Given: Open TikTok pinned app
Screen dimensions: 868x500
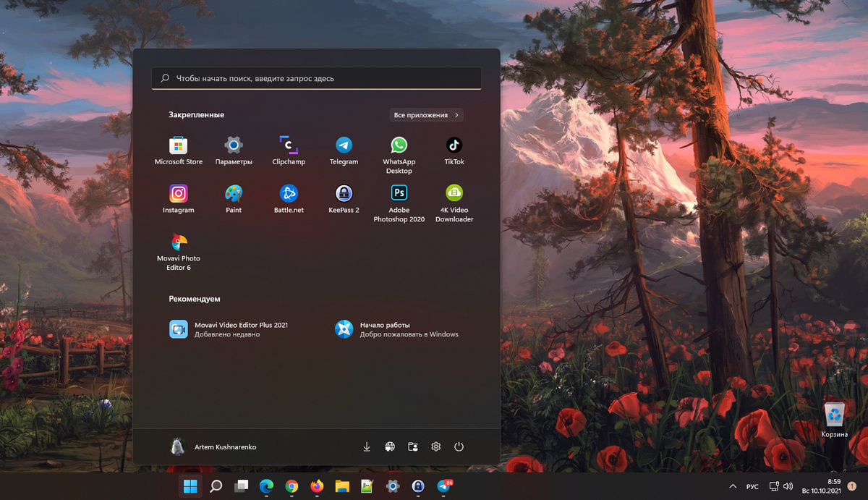Looking at the screenshot, I should point(454,151).
